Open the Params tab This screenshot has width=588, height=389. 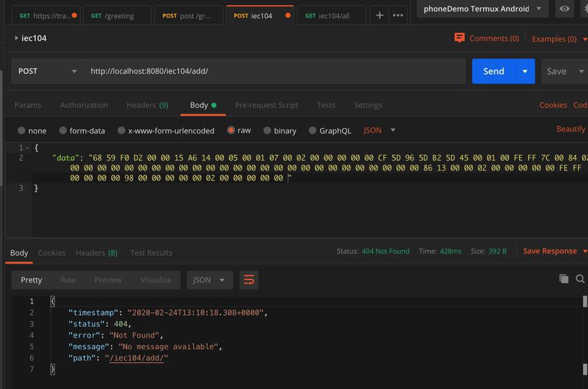click(28, 105)
